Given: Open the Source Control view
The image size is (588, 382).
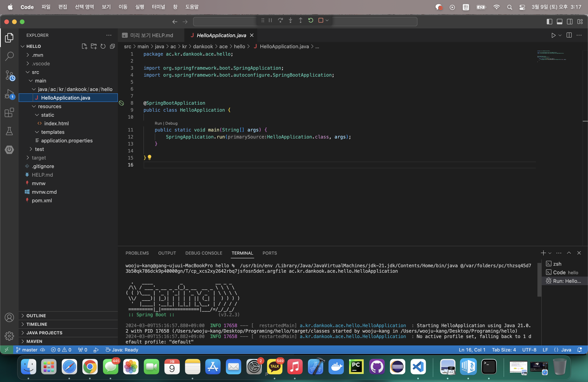Looking at the screenshot, I should point(9,75).
